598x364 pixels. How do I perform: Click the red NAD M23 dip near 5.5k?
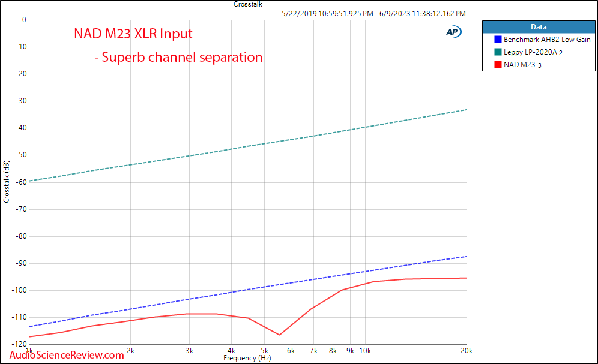pyautogui.click(x=280, y=335)
